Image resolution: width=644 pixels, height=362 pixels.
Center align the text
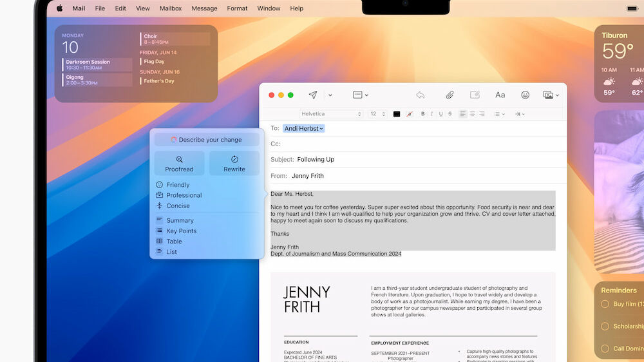(472, 114)
